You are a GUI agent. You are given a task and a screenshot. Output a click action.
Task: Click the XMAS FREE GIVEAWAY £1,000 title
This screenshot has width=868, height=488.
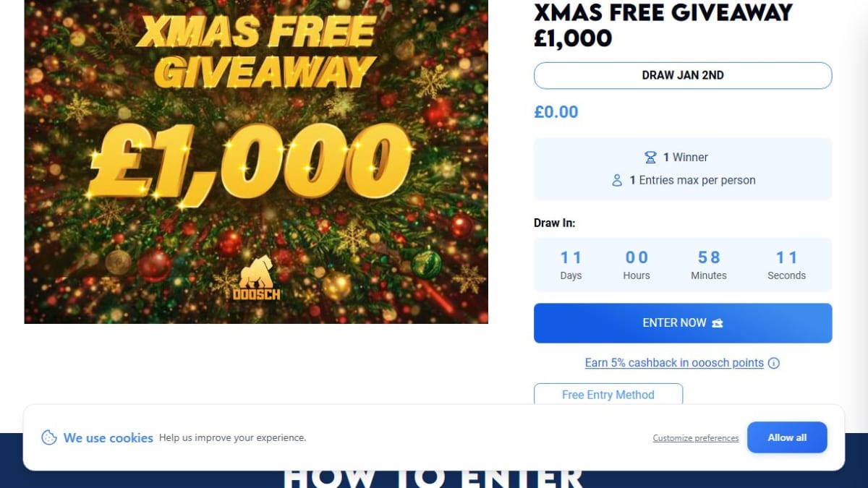[x=663, y=25]
